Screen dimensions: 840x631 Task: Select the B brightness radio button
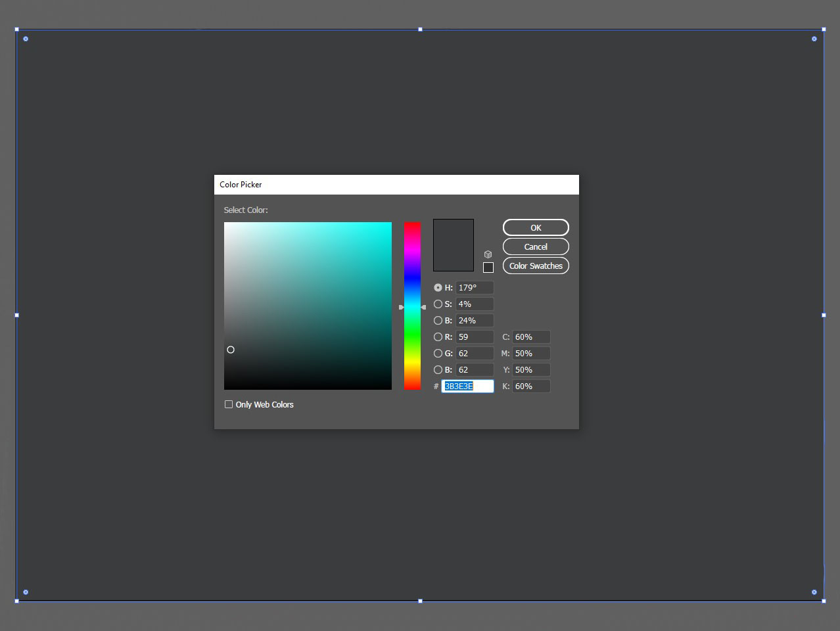pos(438,321)
